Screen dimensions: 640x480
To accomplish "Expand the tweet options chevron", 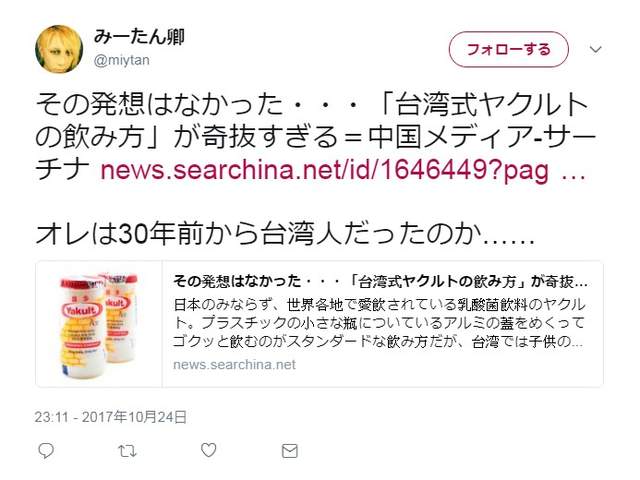I will click(x=596, y=50).
